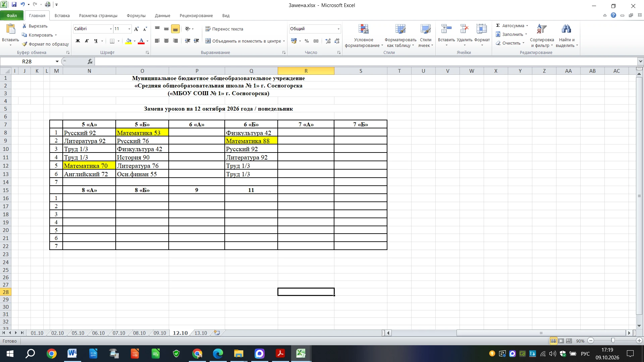The width and height of the screenshot is (644, 362).
Task: Click the increase decimal icon
Action: 328,41
